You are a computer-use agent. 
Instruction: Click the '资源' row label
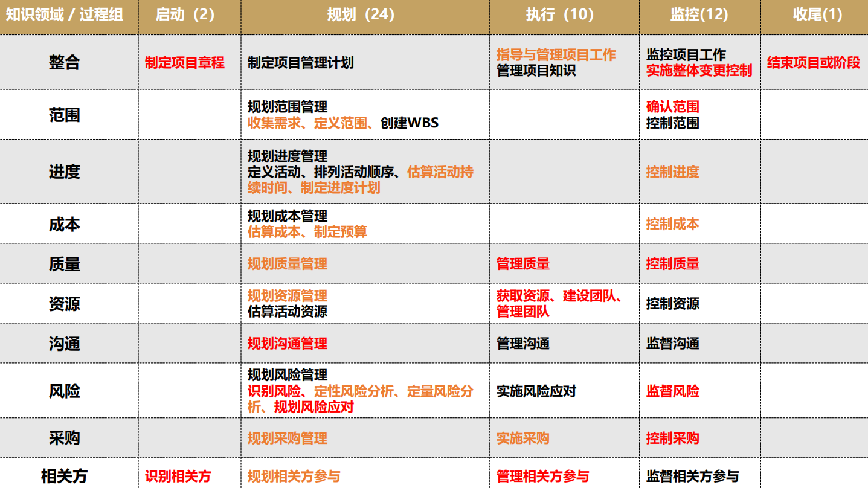64,304
